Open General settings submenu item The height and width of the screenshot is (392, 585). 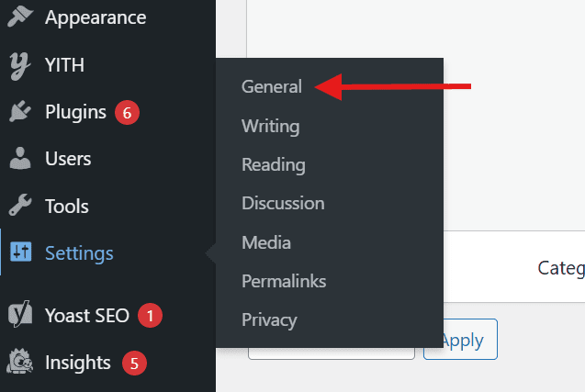(x=272, y=86)
